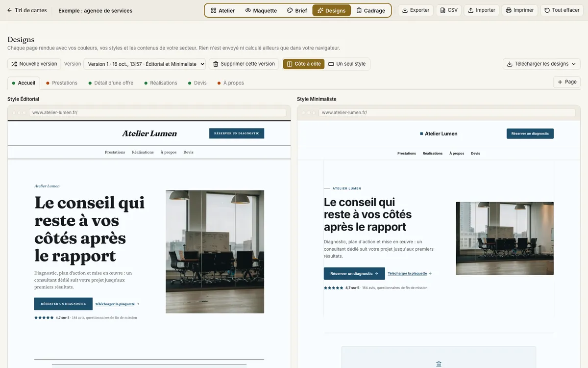
Task: Click Minimaliste hero Réserver un diagnostic button
Action: 354,273
